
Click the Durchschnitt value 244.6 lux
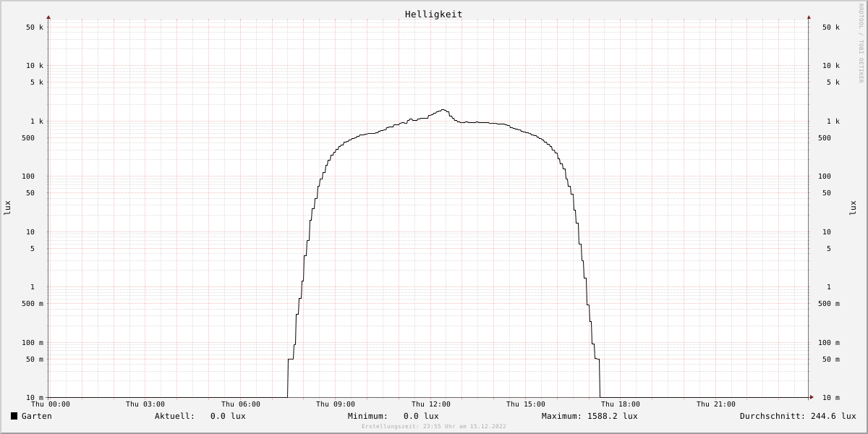tap(833, 416)
